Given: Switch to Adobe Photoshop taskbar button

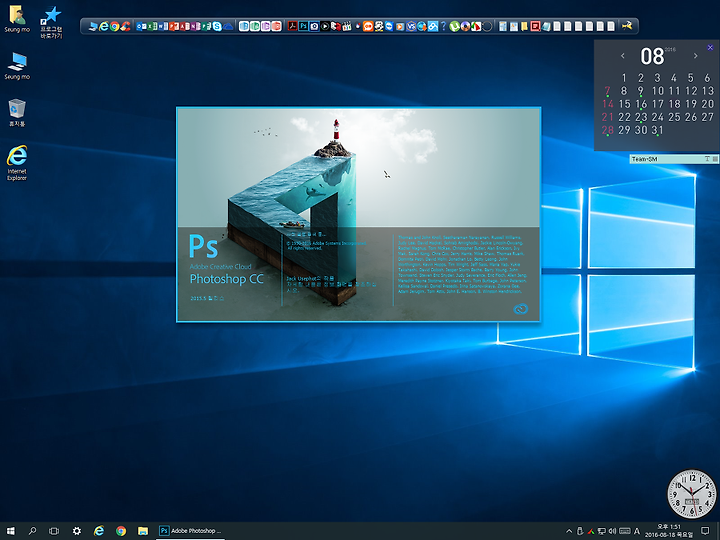Looking at the screenshot, I should click(190, 531).
